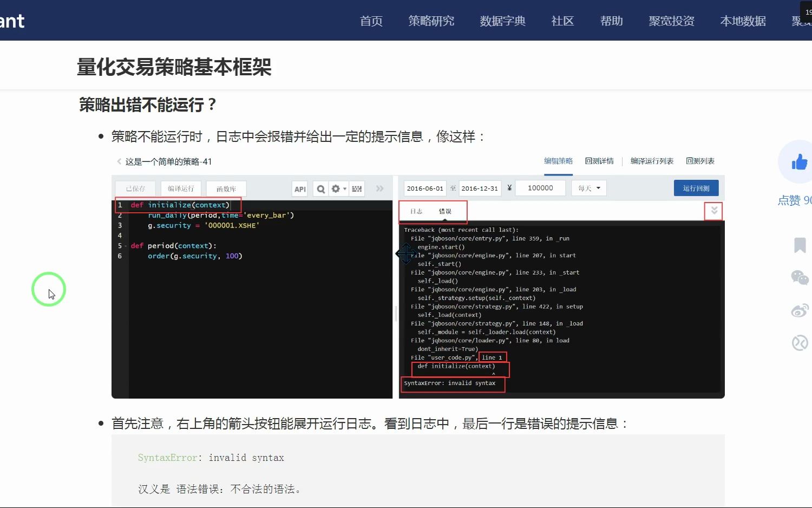Screen dimensions: 812x508
Task: Click the 点赞 count text
Action: [795, 200]
